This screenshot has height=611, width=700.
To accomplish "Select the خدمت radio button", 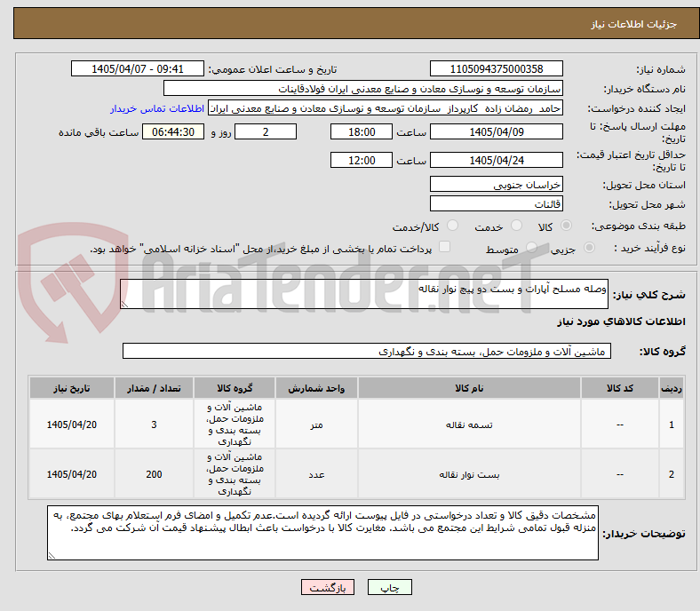I will point(516,226).
